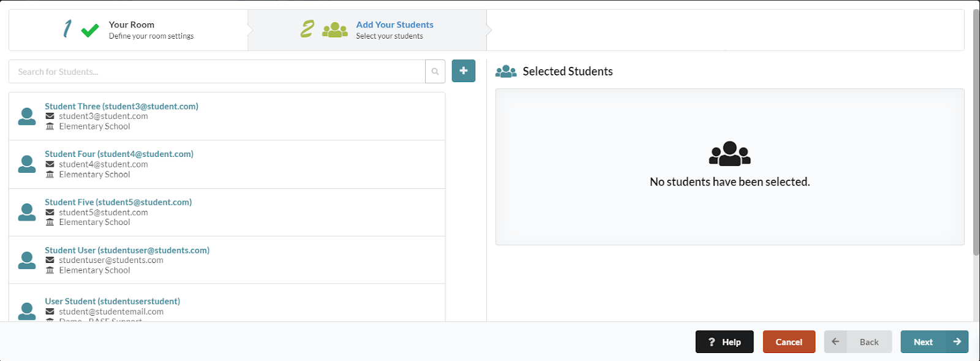The image size is (980, 361).
Task: Cancel the room setup
Action: (789, 342)
